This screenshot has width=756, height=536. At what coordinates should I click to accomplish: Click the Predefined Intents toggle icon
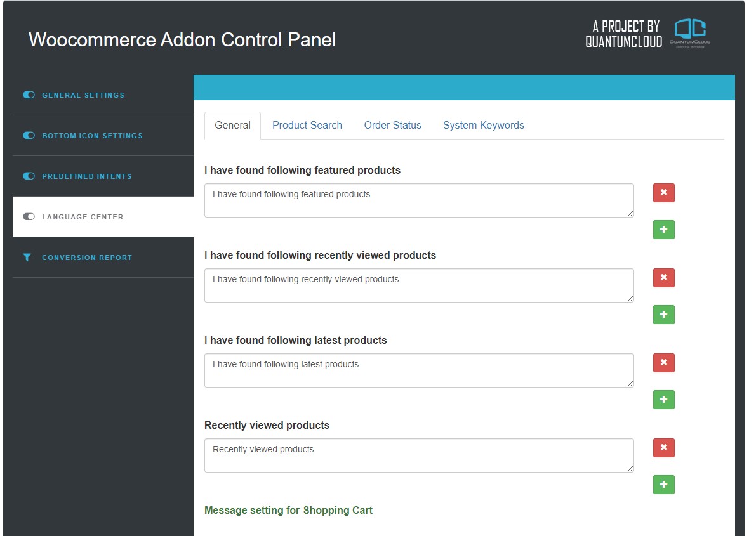pyautogui.click(x=29, y=176)
